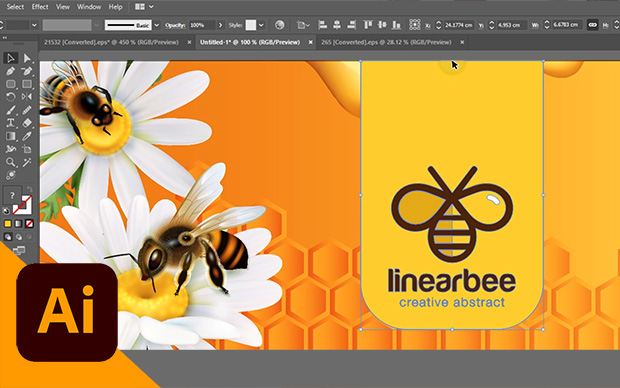Edit the Y position 4.953 cm field

(x=511, y=25)
